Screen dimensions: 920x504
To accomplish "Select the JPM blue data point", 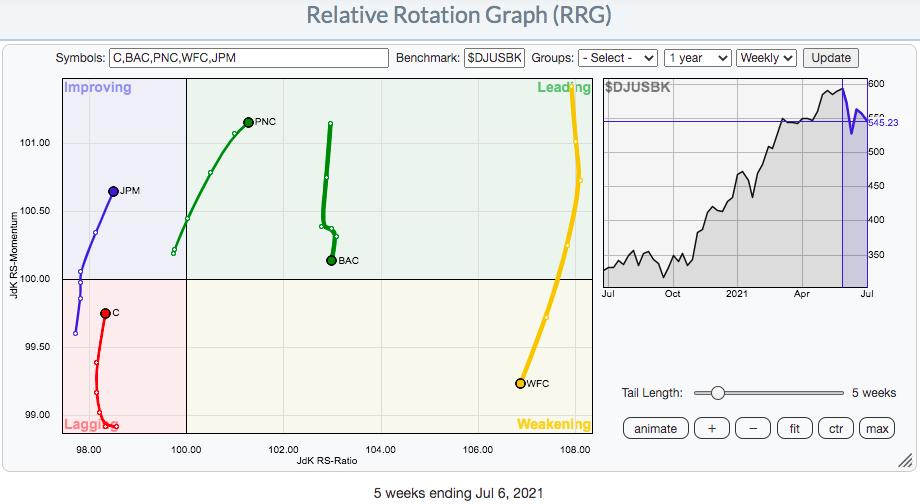I will (113, 191).
